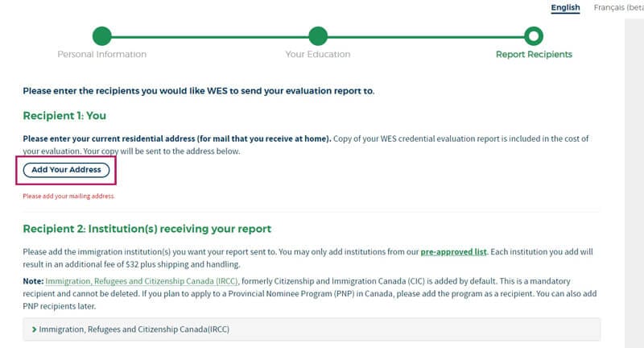The height and width of the screenshot is (348, 644).
Task: Open the pre-approved list link
Action: click(x=453, y=252)
